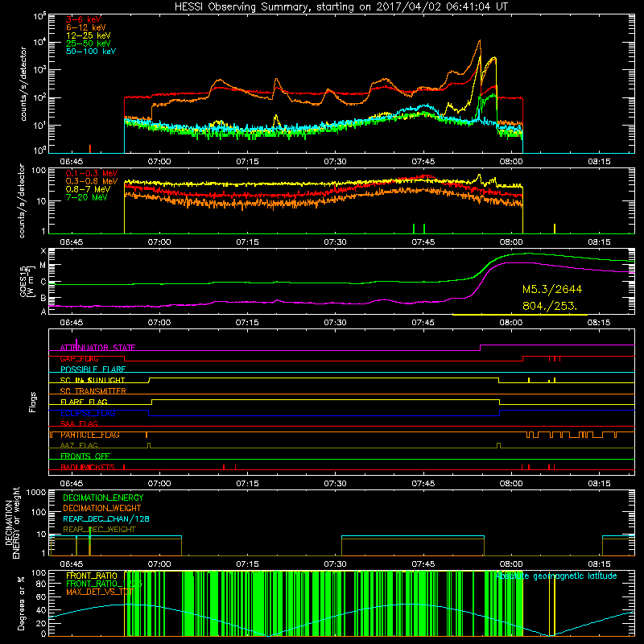Click the 'X' class label on GOES axis

(43, 251)
